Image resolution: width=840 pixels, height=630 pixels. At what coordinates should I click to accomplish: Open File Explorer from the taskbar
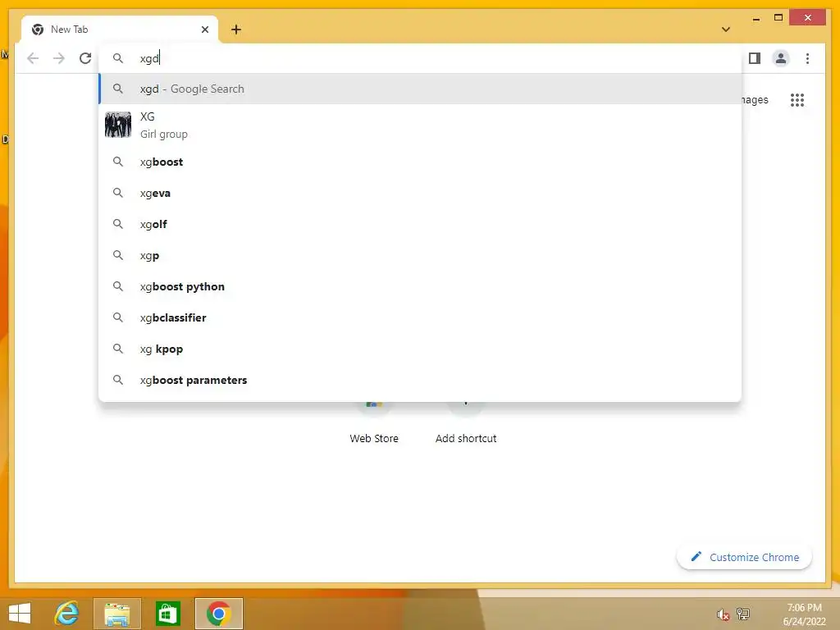pyautogui.click(x=117, y=614)
